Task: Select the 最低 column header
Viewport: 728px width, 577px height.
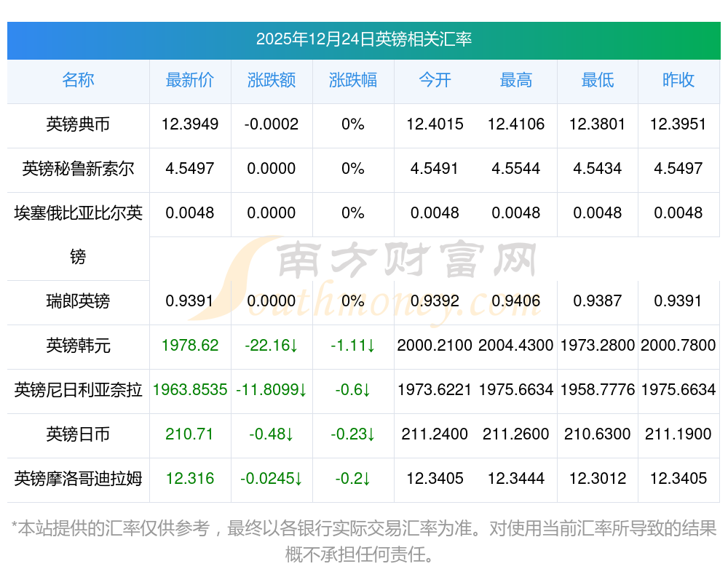Action: [x=598, y=80]
